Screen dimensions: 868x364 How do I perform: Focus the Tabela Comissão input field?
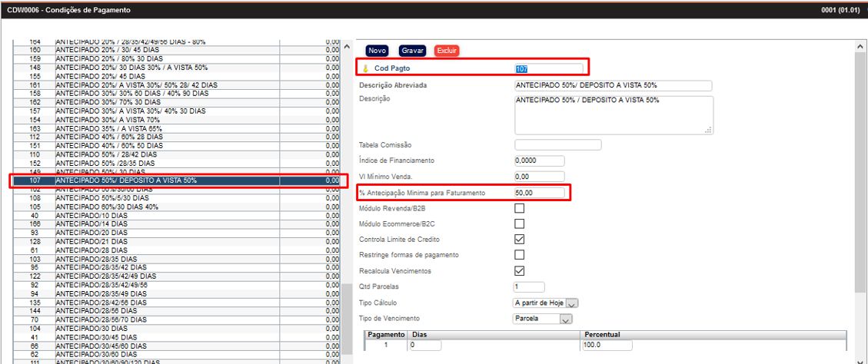557,144
